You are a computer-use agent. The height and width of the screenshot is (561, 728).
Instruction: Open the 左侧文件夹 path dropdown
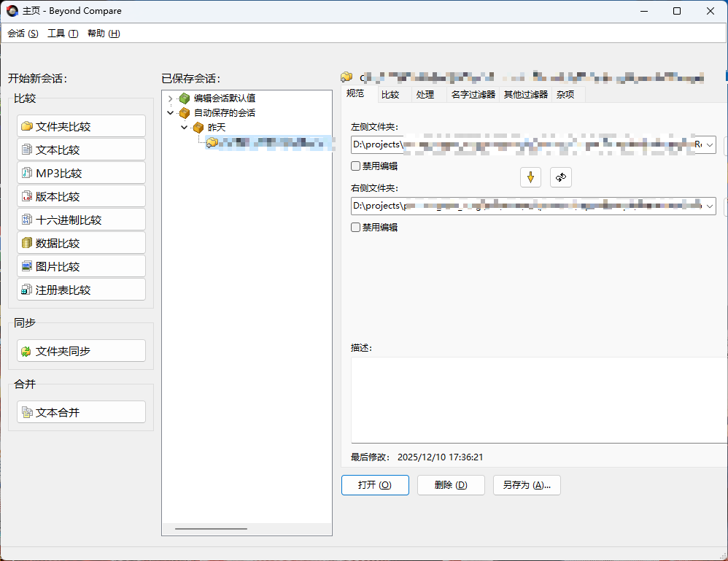point(710,145)
